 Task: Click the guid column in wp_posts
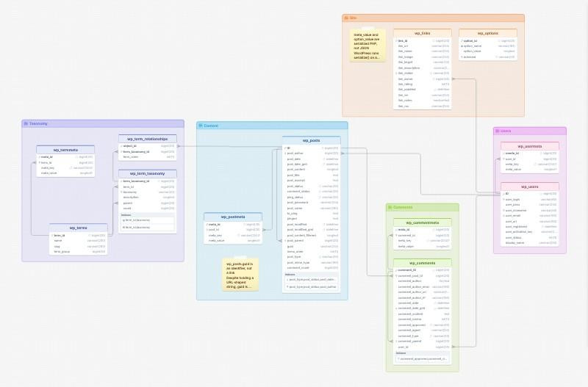click(x=311, y=246)
